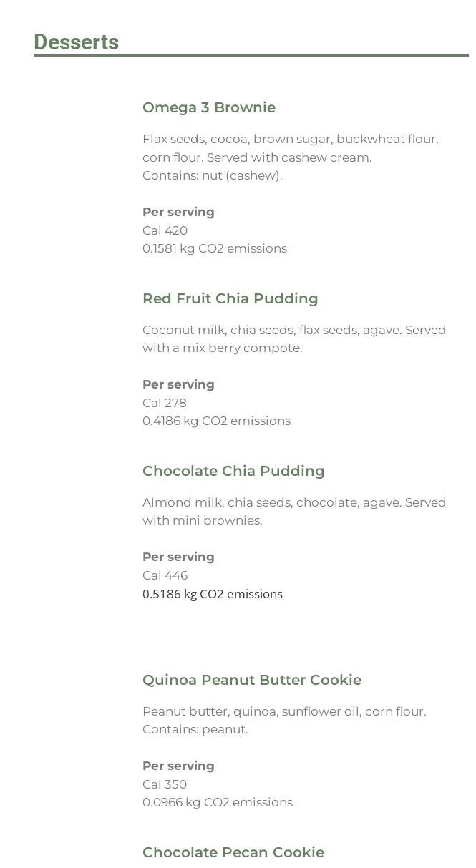476x868 pixels.
Task: Click the Cal 420 calorie value
Action: pos(165,230)
